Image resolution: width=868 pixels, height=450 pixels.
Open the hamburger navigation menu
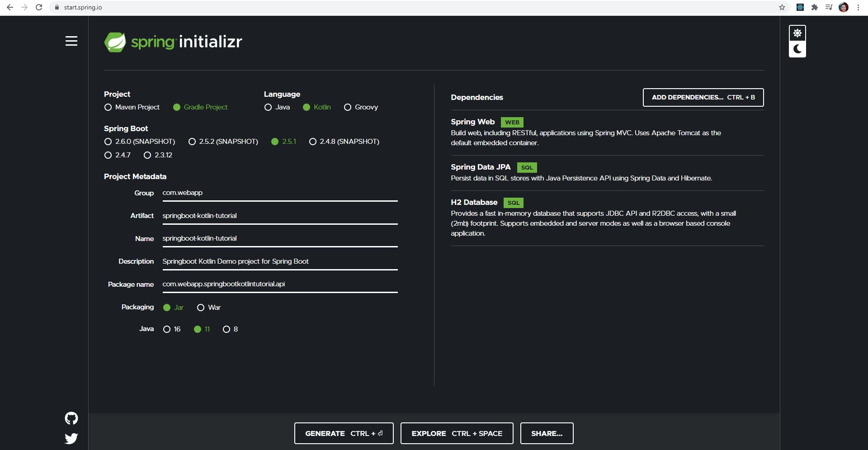71,41
